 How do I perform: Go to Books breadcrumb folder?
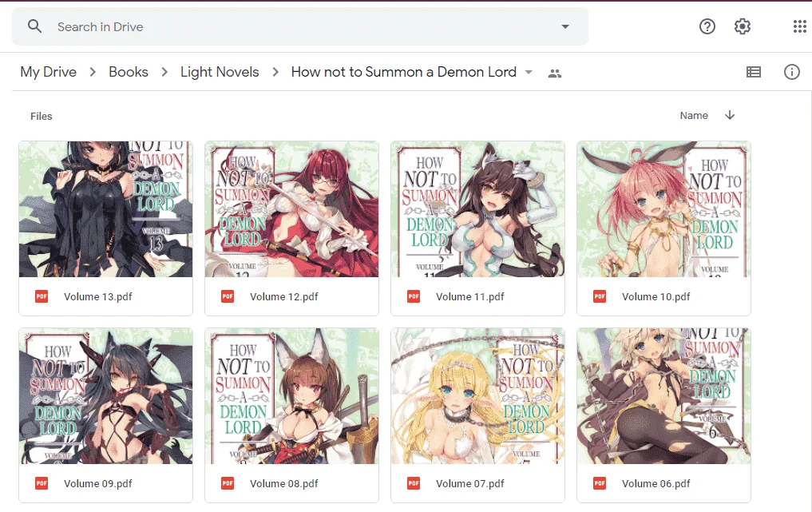(129, 72)
